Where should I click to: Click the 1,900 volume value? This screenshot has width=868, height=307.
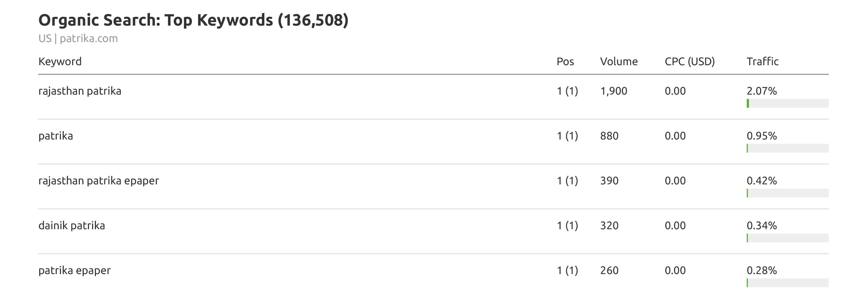pos(613,91)
